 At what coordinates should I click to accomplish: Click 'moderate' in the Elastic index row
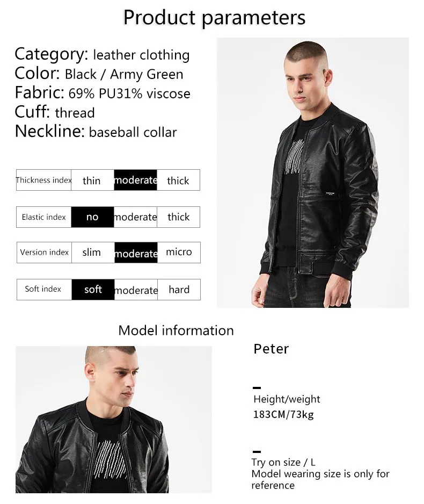pyautogui.click(x=135, y=217)
